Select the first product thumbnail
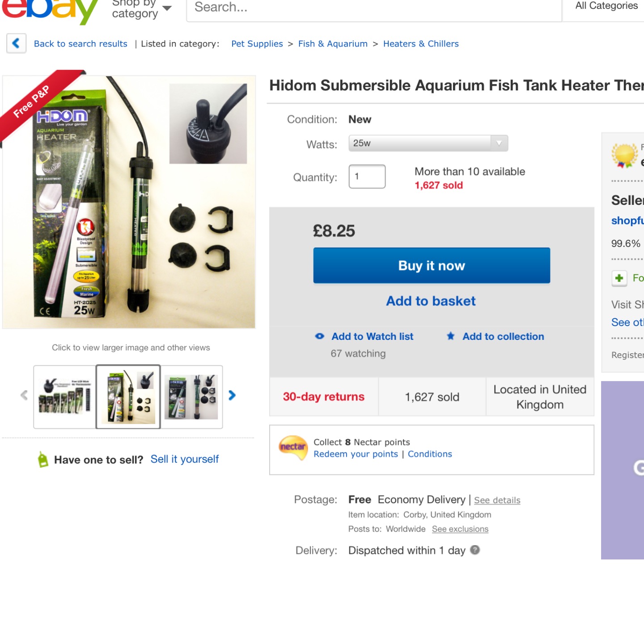This screenshot has height=644, width=644. 65,397
